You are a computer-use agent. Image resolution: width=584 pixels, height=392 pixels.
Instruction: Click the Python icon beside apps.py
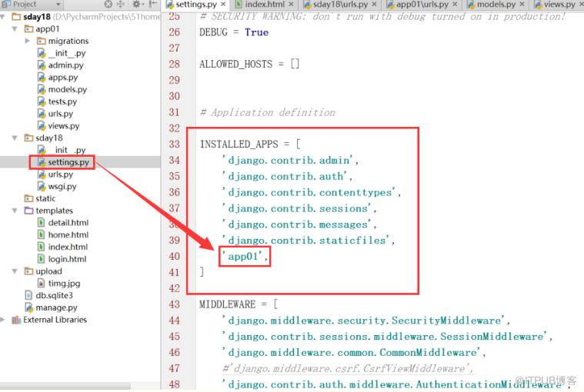click(x=42, y=78)
